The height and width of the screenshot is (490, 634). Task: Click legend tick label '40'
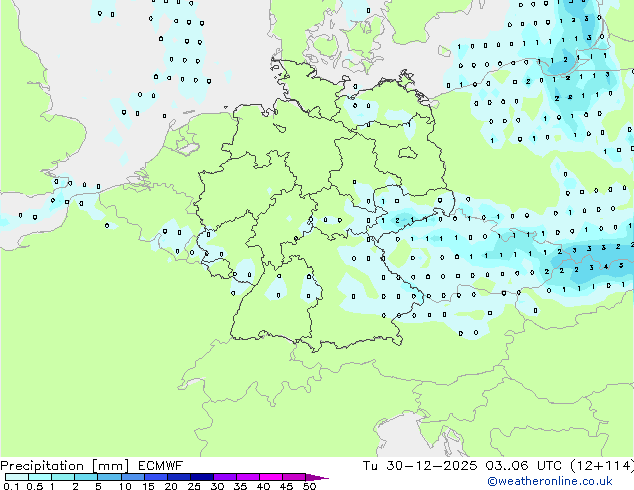(x=263, y=486)
